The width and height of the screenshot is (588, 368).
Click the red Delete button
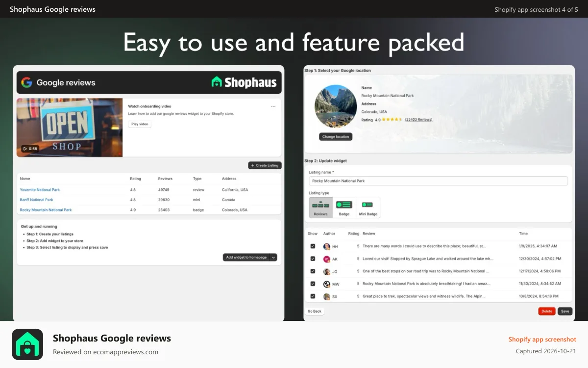click(x=547, y=311)
